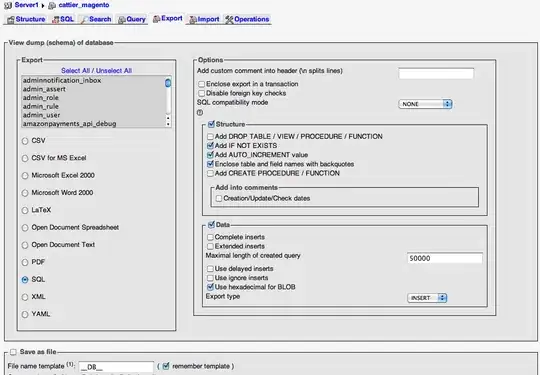The image size is (540, 375).
Task: Click Select All link
Action: click(x=75, y=71)
